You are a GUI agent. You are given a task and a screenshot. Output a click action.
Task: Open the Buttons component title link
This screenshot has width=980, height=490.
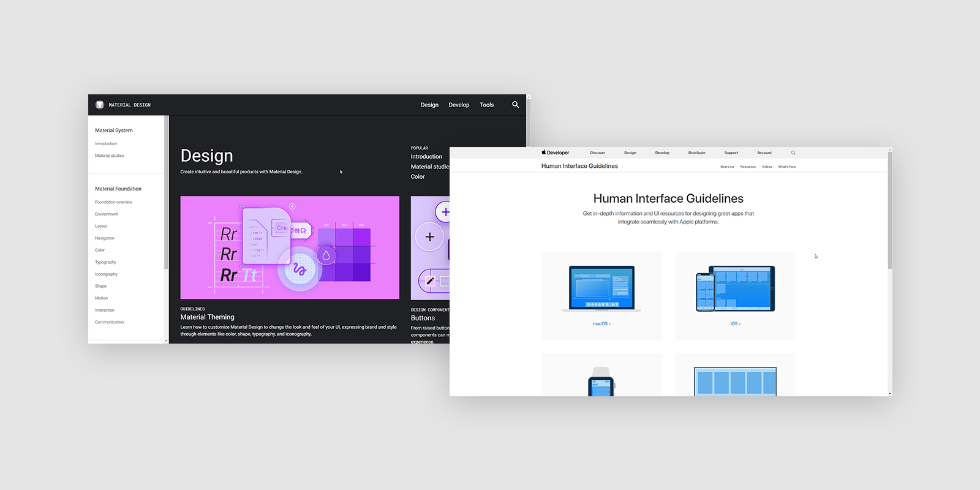pos(423,318)
